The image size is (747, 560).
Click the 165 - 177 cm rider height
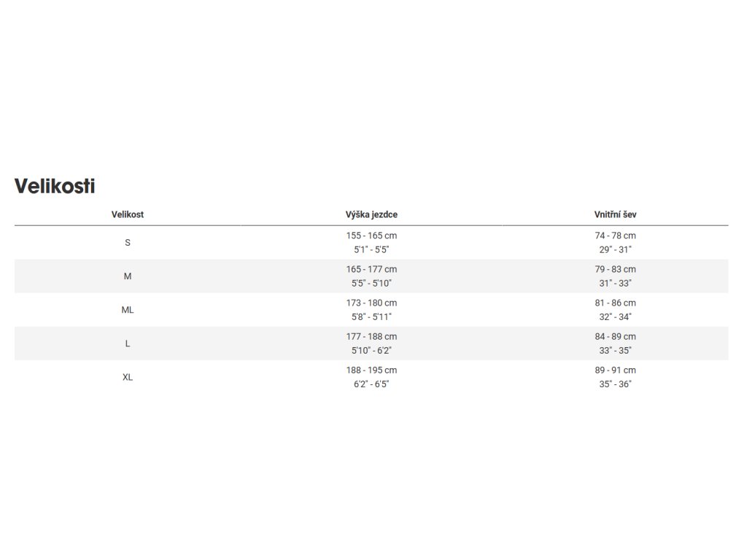point(371,269)
